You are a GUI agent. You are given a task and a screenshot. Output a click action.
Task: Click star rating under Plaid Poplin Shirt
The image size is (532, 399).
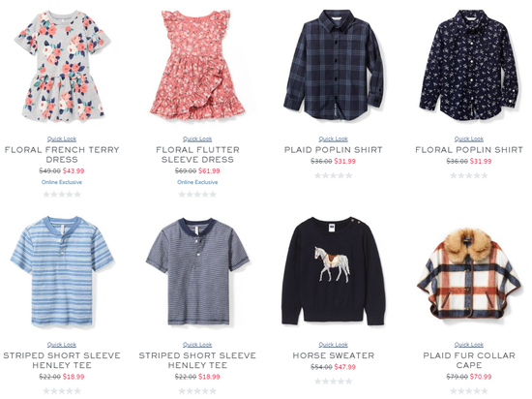(x=333, y=175)
